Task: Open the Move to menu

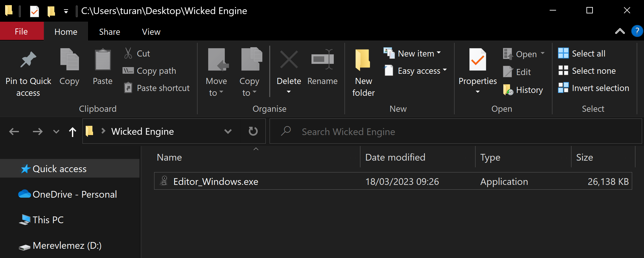Action: tap(216, 72)
